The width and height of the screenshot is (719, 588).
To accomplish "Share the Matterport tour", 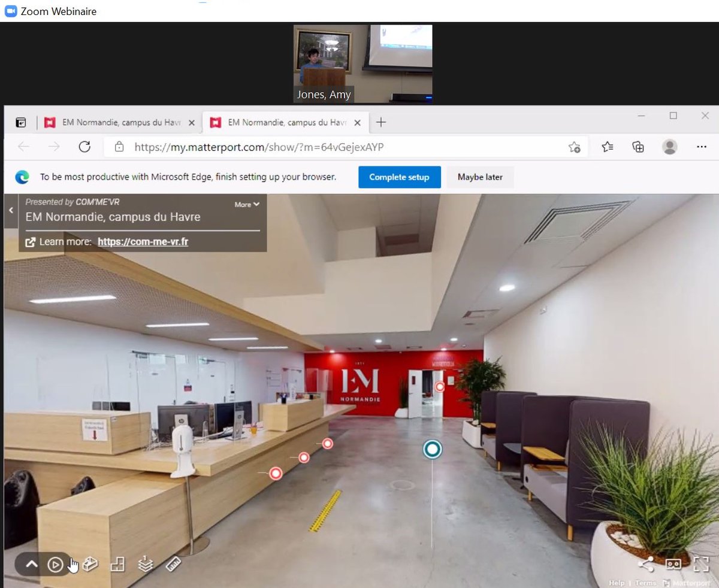I will [646, 564].
